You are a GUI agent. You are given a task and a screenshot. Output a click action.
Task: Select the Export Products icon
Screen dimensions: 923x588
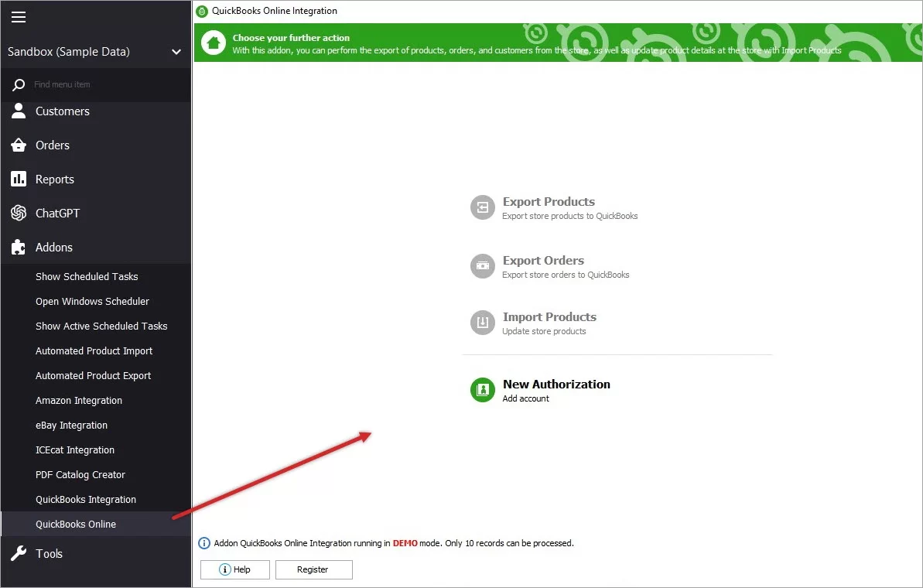click(482, 207)
